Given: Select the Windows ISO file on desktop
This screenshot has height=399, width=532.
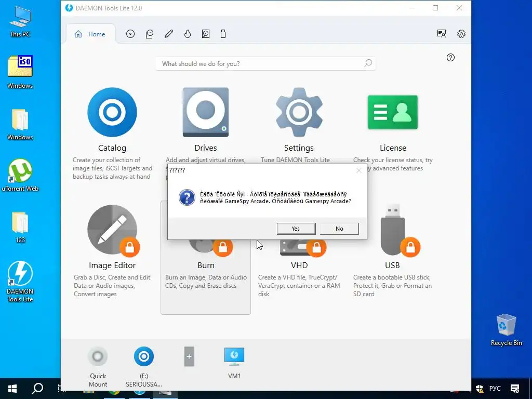Looking at the screenshot, I should coord(20,72).
